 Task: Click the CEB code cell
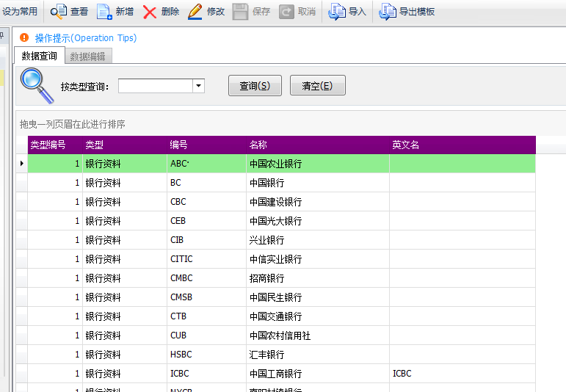click(207, 221)
